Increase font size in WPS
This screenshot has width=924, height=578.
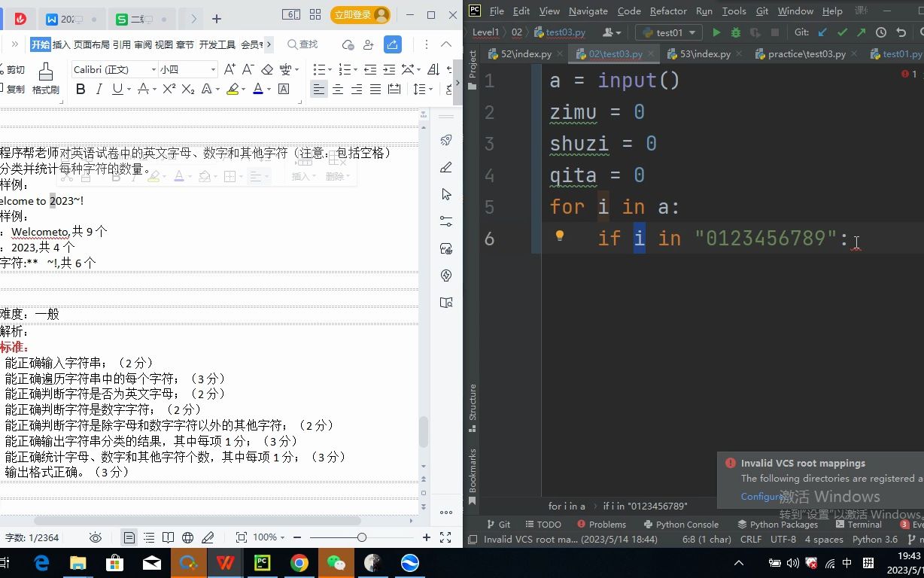230,69
